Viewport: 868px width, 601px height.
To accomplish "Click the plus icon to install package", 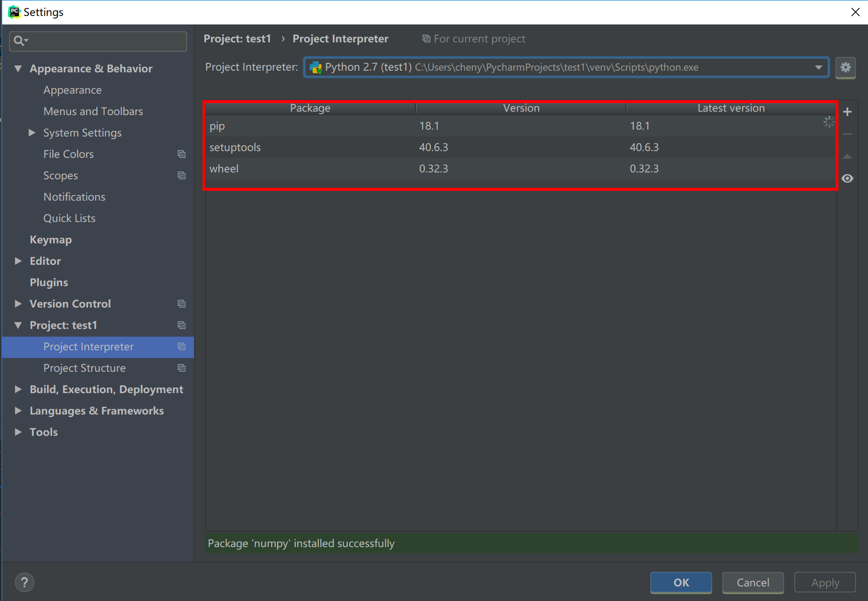I will (x=847, y=112).
